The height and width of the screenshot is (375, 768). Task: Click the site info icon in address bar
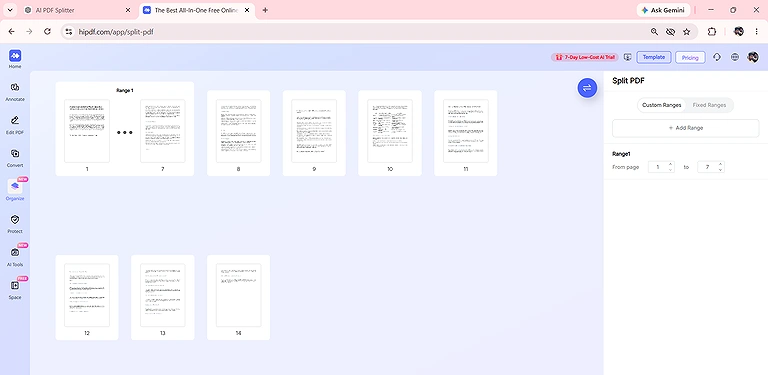pos(69,31)
